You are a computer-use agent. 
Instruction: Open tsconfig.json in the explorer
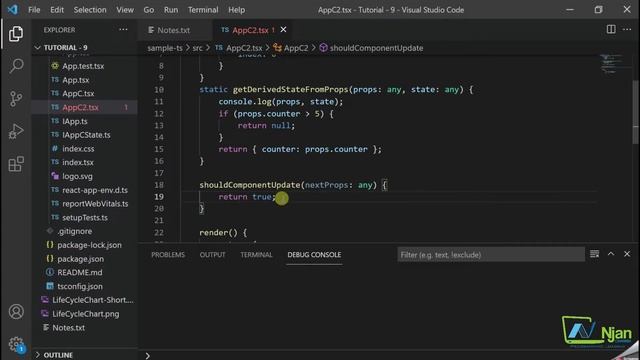tap(80, 287)
